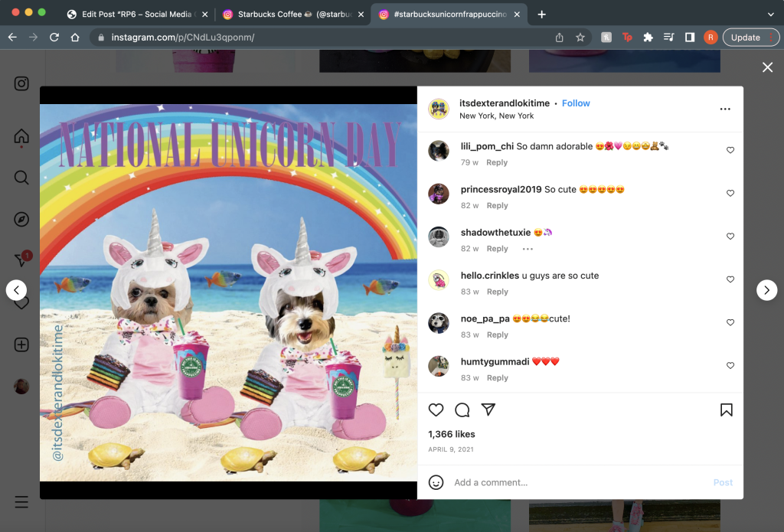Open humtygummadi username link
784x532 pixels.
coord(495,361)
